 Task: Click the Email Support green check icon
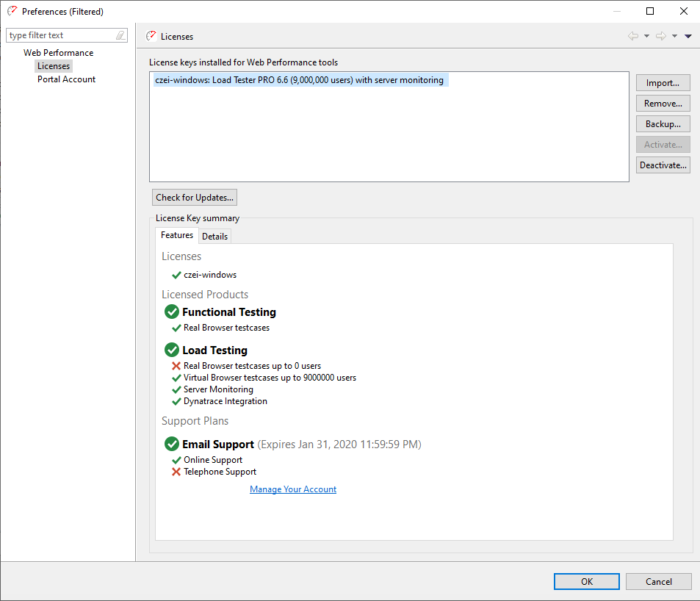(x=172, y=444)
